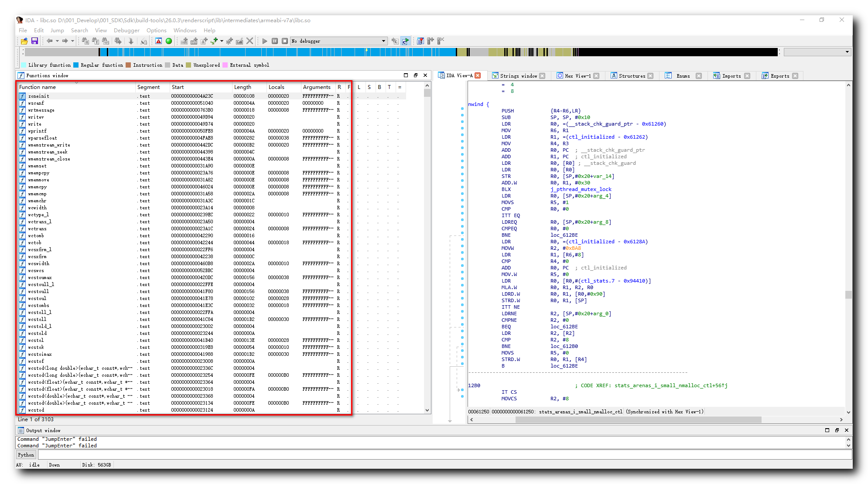This screenshot has width=868, height=484.
Task: Open a new file with the folder icon
Action: point(25,41)
